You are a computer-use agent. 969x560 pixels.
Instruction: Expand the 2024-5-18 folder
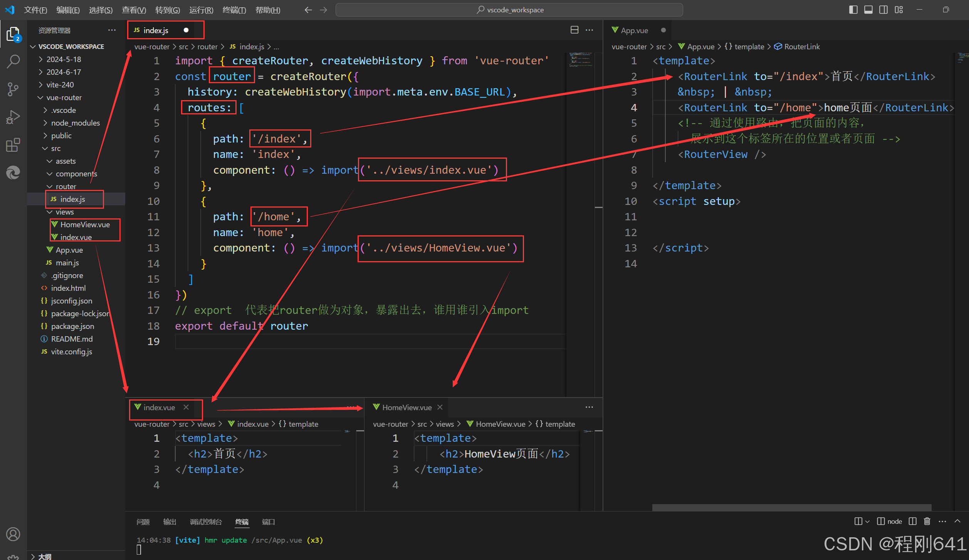pos(64,59)
